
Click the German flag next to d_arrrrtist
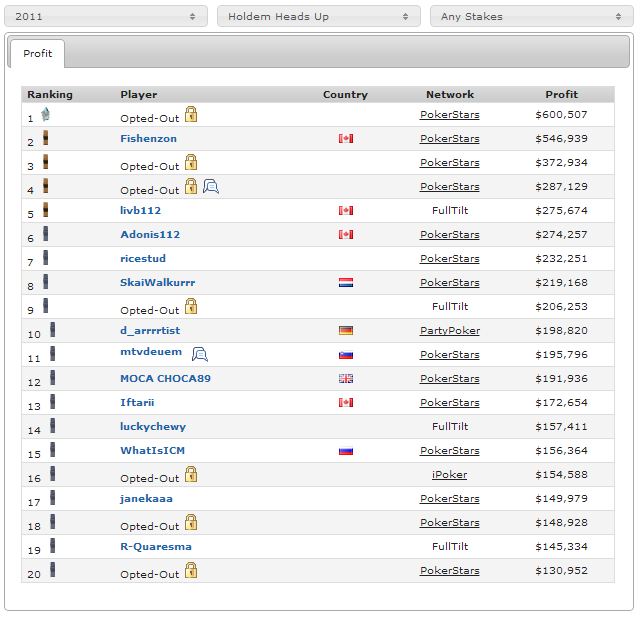click(x=346, y=331)
